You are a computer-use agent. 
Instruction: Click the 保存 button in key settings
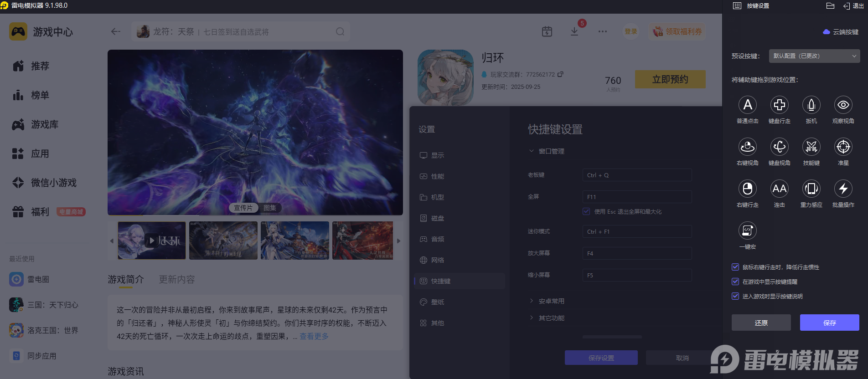(830, 323)
